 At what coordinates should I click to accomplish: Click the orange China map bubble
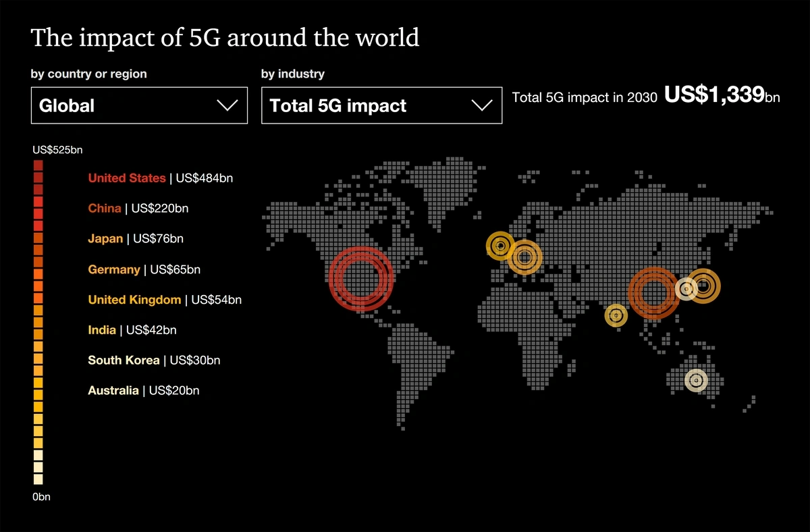653,293
